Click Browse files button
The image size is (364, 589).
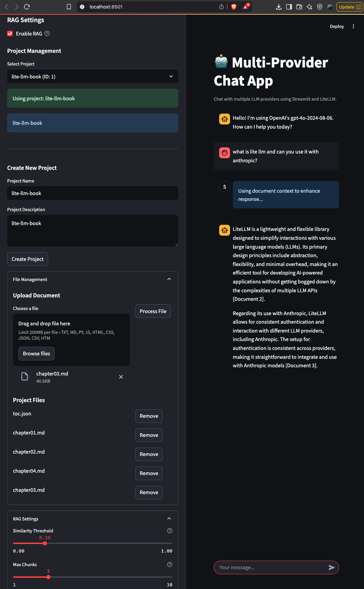(36, 353)
